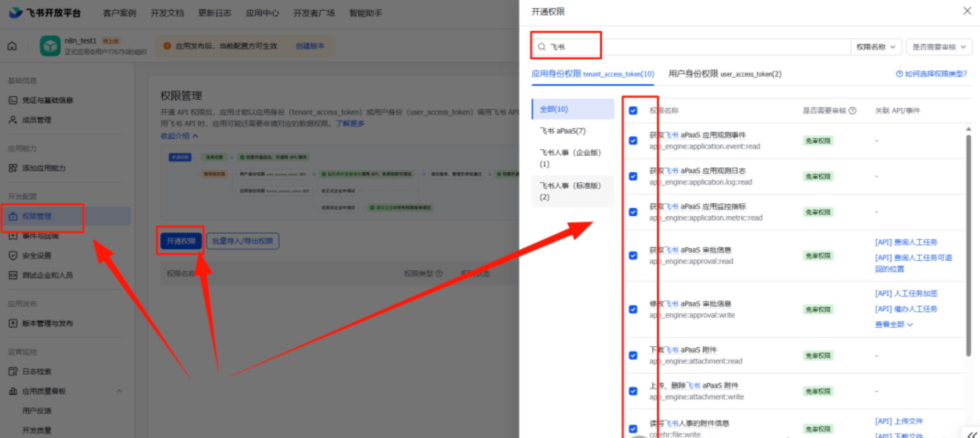Expand 查看全部 related APIs list
Image resolution: width=980 pixels, height=438 pixels.
point(894,324)
